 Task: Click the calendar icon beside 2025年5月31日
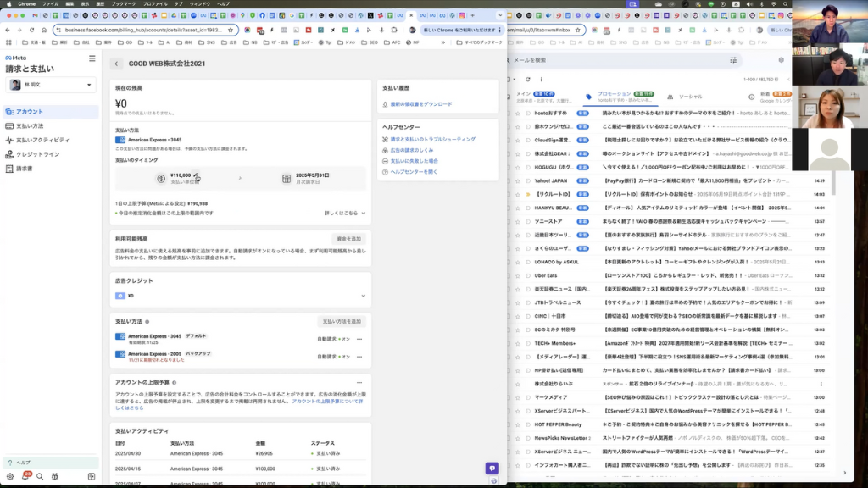click(x=287, y=179)
